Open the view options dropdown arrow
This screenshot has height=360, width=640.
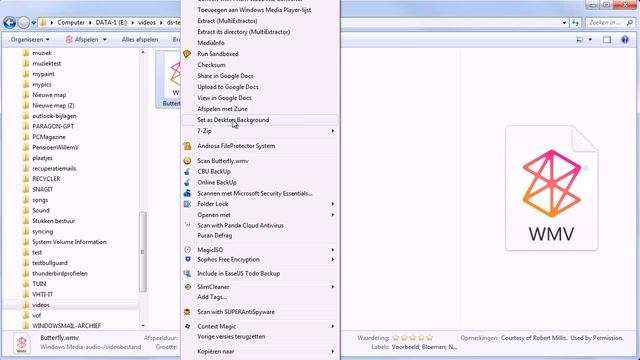[590, 40]
